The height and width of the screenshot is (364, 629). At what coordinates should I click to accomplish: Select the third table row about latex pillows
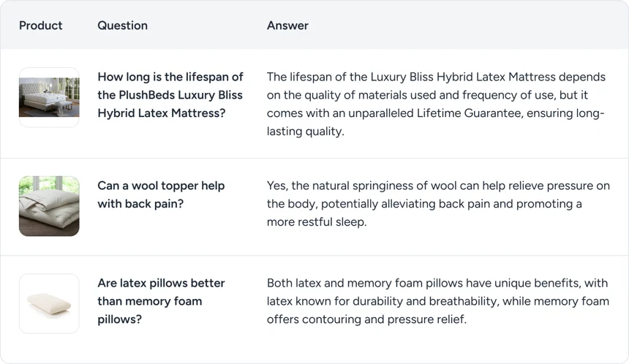click(314, 309)
